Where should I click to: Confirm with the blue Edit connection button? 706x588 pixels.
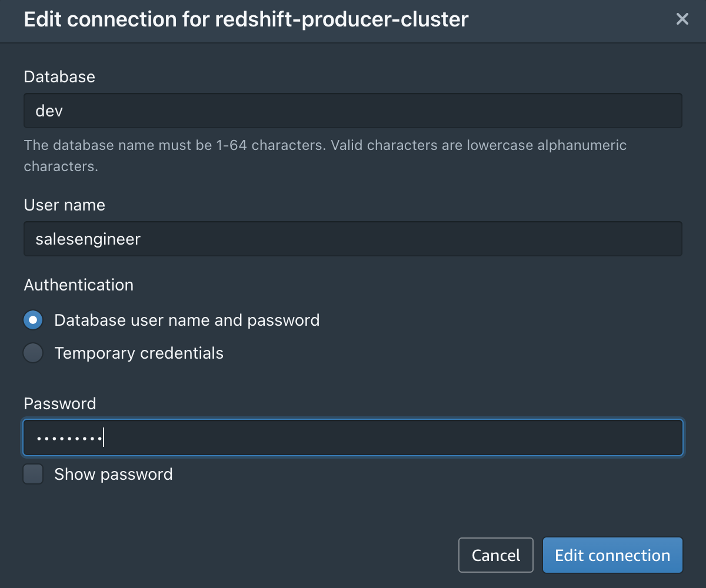(x=612, y=555)
